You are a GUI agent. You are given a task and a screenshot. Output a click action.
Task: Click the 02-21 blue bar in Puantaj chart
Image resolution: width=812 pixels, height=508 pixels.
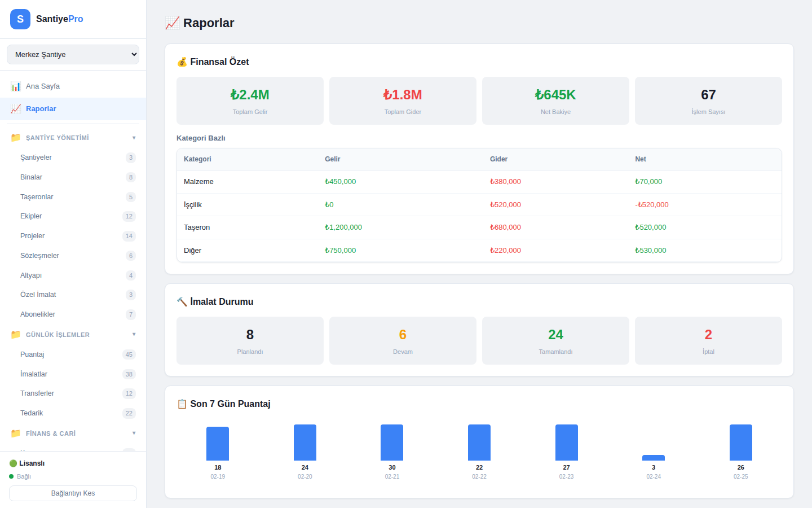coord(392,443)
